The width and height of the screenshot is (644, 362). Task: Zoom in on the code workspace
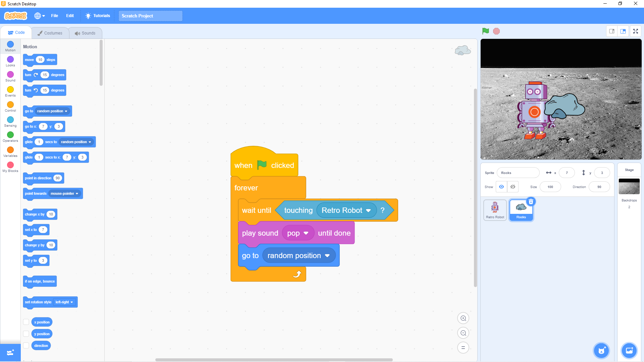coord(463,318)
